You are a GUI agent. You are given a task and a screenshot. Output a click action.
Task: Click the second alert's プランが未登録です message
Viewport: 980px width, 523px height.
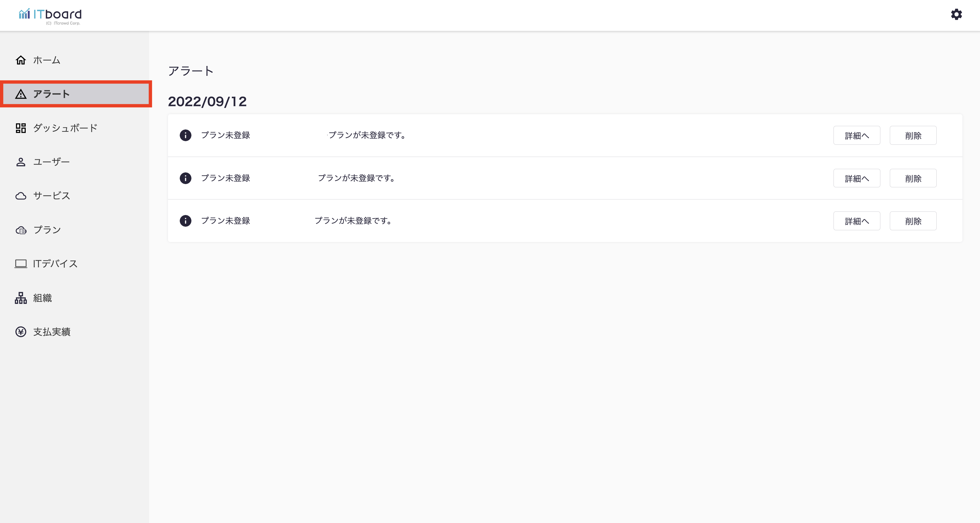tap(356, 178)
